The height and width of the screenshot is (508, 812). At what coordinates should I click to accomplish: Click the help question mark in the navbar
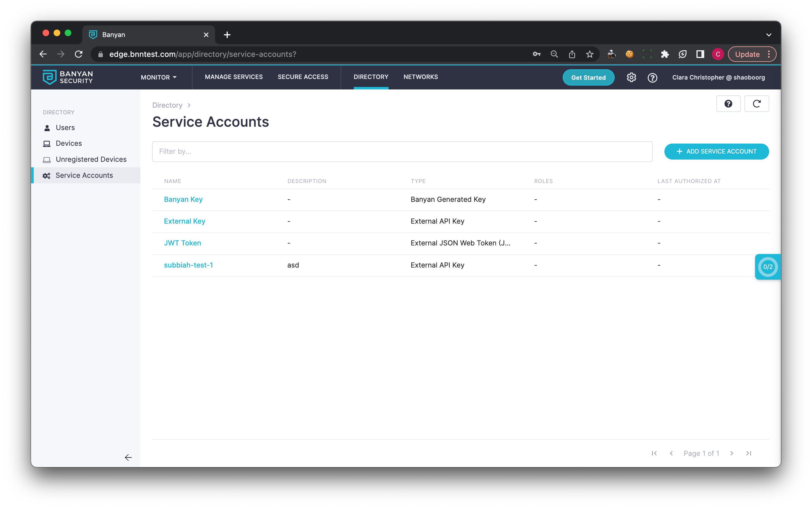652,78
